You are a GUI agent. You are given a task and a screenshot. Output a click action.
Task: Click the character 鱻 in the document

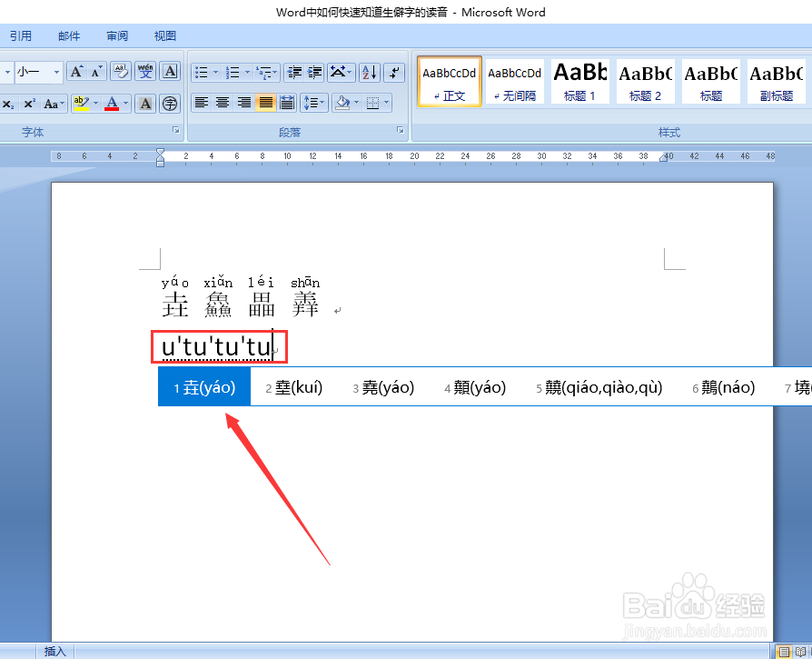point(218,305)
